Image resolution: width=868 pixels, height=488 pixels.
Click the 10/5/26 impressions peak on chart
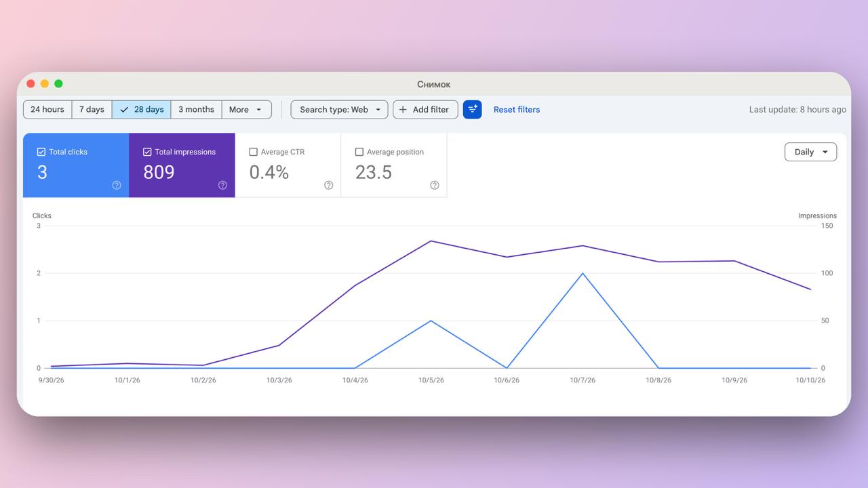tap(431, 241)
